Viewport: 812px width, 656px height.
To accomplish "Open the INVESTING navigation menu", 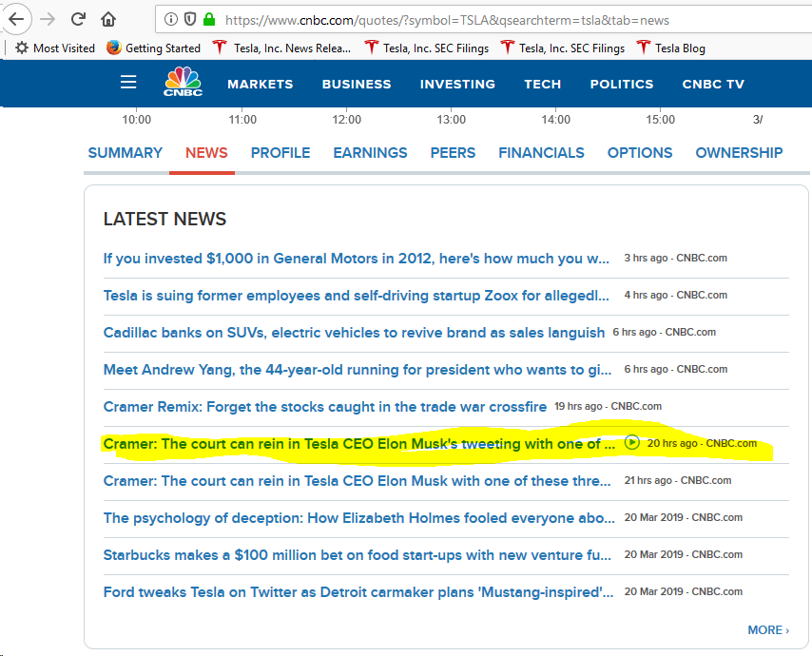I will pyautogui.click(x=457, y=84).
